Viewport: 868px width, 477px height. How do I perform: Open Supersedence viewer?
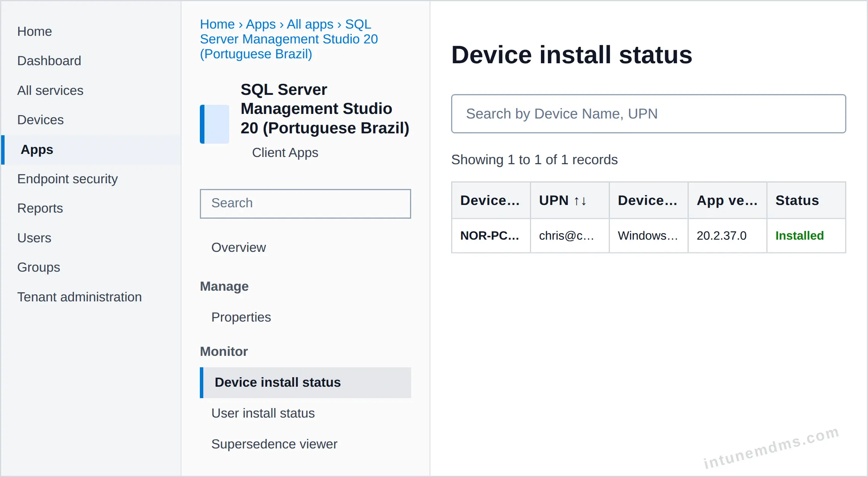(274, 444)
